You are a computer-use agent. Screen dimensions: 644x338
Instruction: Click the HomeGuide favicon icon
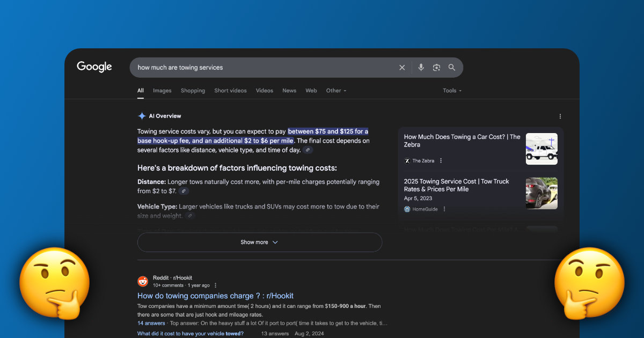407,209
